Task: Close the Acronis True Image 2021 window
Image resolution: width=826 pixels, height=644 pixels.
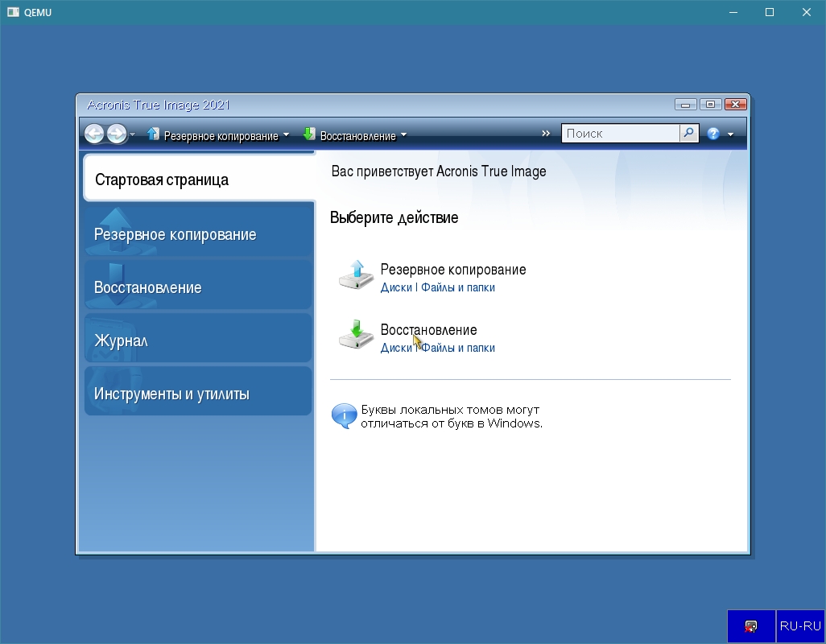Action: tap(735, 105)
